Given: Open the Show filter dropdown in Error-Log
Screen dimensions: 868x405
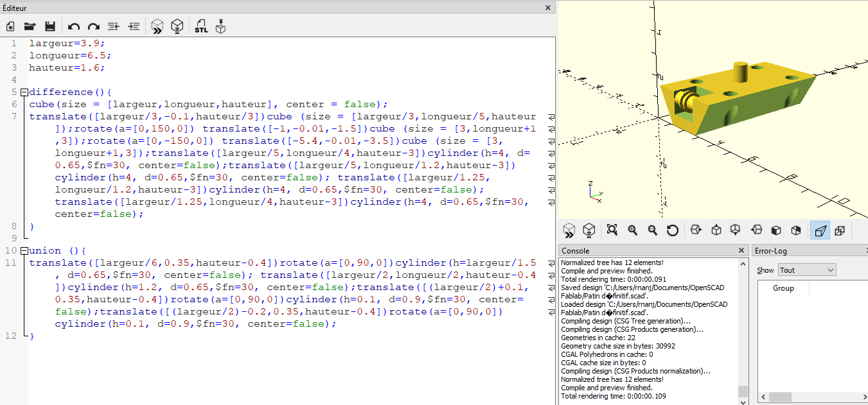Looking at the screenshot, I should (x=807, y=270).
